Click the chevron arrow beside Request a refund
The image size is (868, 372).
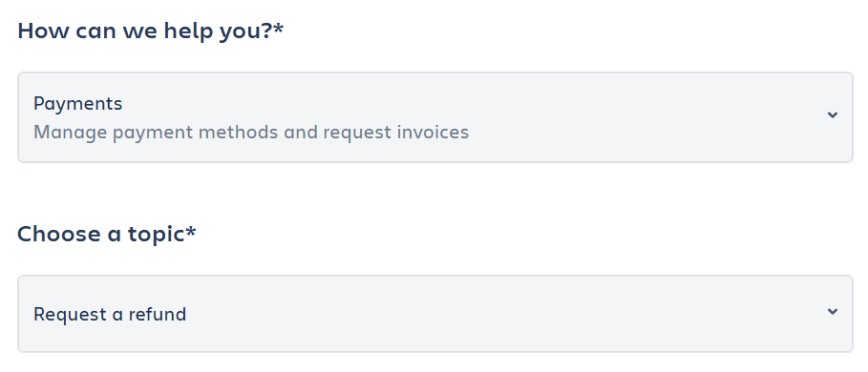point(832,311)
